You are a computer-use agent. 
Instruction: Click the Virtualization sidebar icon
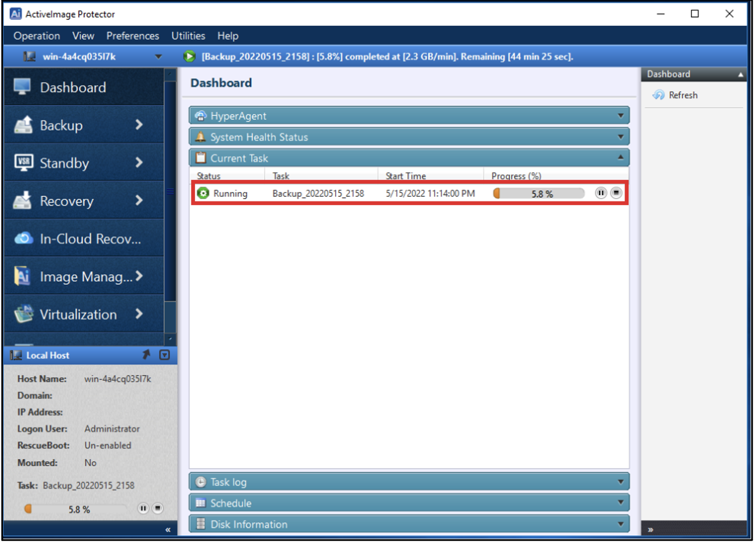click(23, 314)
